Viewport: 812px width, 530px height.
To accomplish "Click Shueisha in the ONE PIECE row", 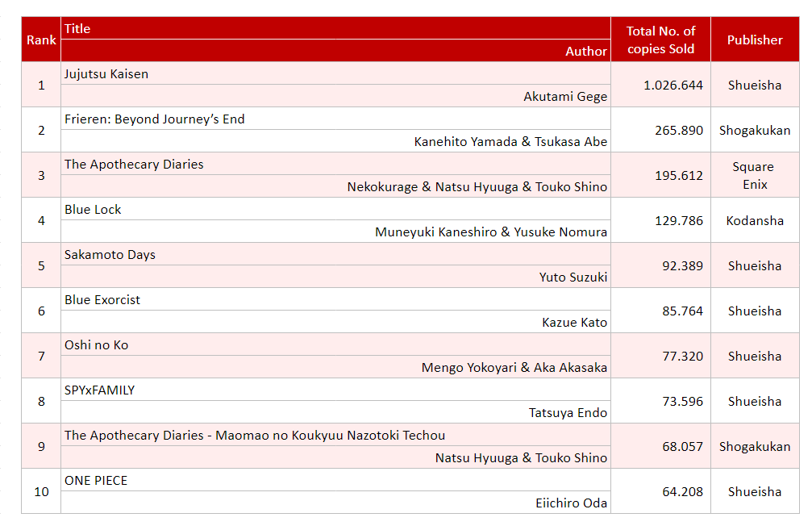I will pos(755,491).
